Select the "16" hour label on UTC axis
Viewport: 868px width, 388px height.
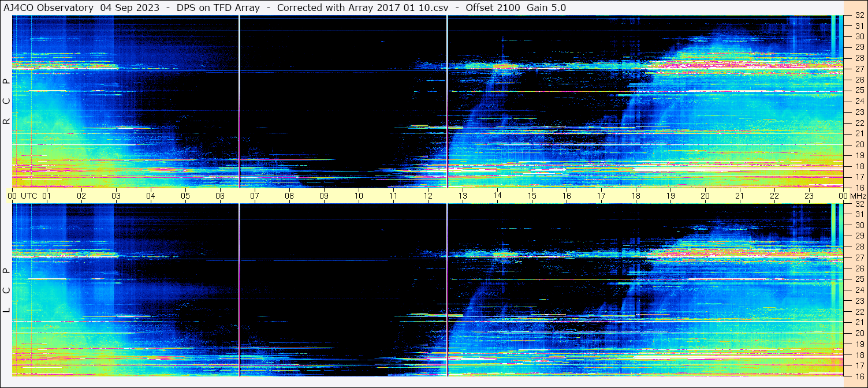(x=567, y=196)
